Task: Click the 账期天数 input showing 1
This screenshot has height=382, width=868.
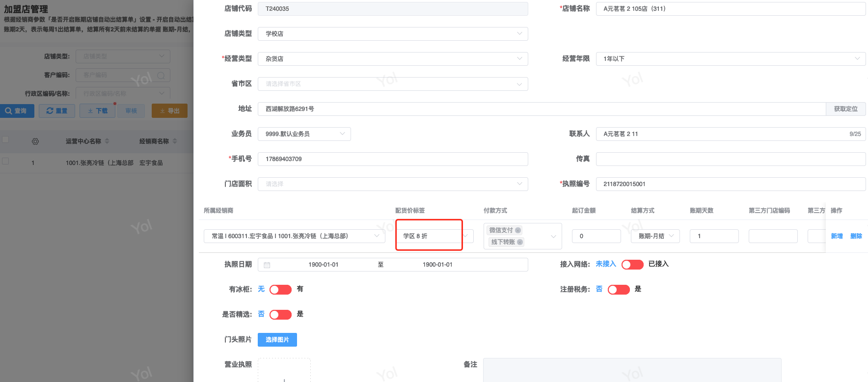Action: (714, 236)
